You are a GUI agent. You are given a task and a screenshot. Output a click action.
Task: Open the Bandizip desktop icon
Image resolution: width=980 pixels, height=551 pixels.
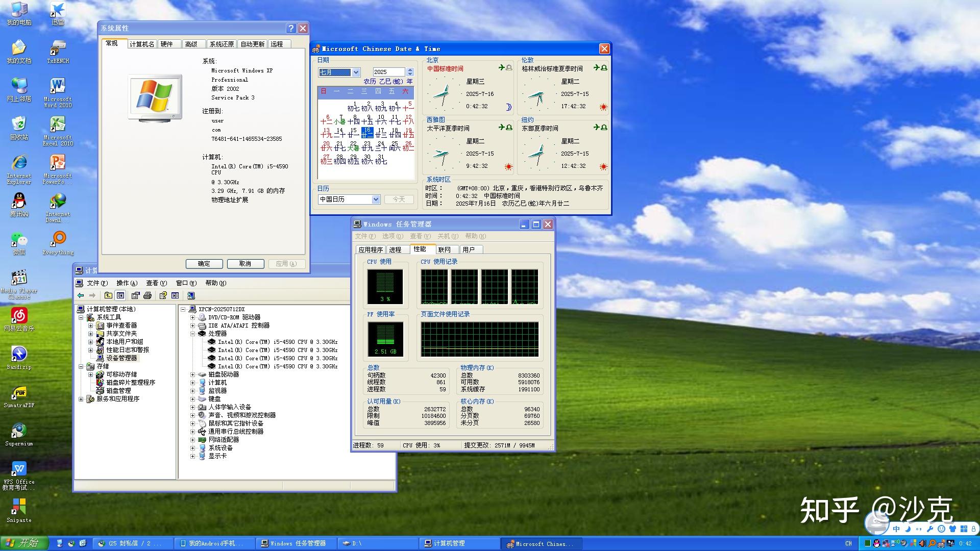[19, 358]
